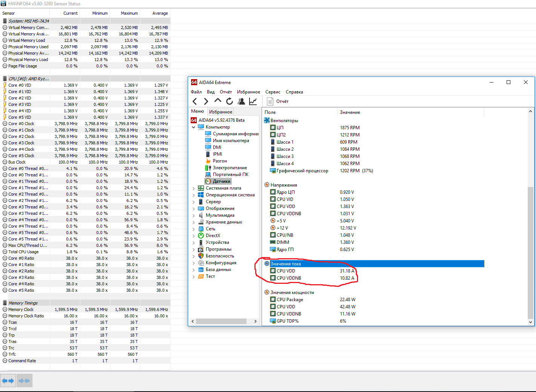Click the tree pane scroll-right arrow
The width and height of the screenshot is (536, 392).
point(256,322)
